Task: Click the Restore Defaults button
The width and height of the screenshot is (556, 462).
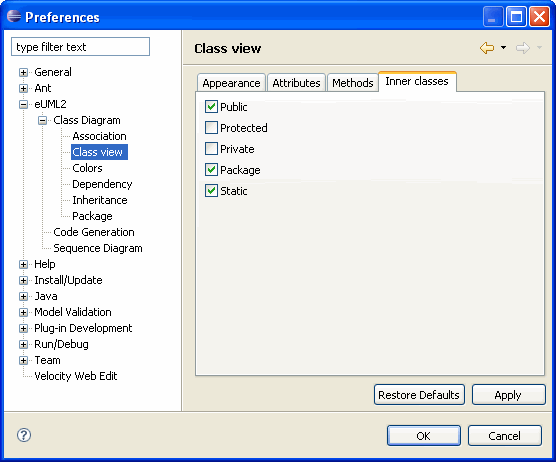Action: click(x=419, y=395)
